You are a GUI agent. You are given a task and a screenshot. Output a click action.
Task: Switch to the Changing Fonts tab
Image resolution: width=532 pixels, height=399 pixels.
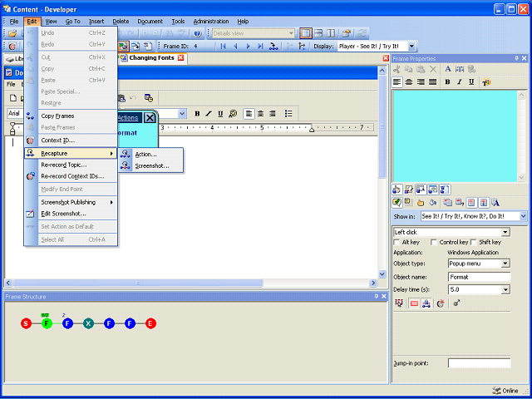tap(151, 57)
